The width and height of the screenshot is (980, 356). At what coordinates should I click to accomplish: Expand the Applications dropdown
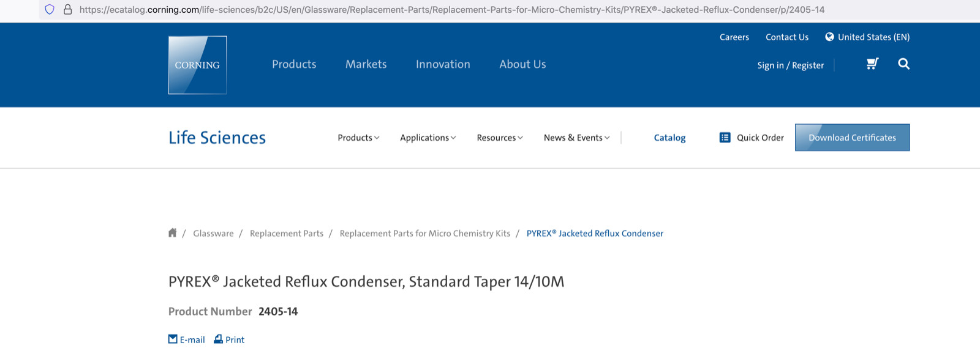tap(428, 138)
